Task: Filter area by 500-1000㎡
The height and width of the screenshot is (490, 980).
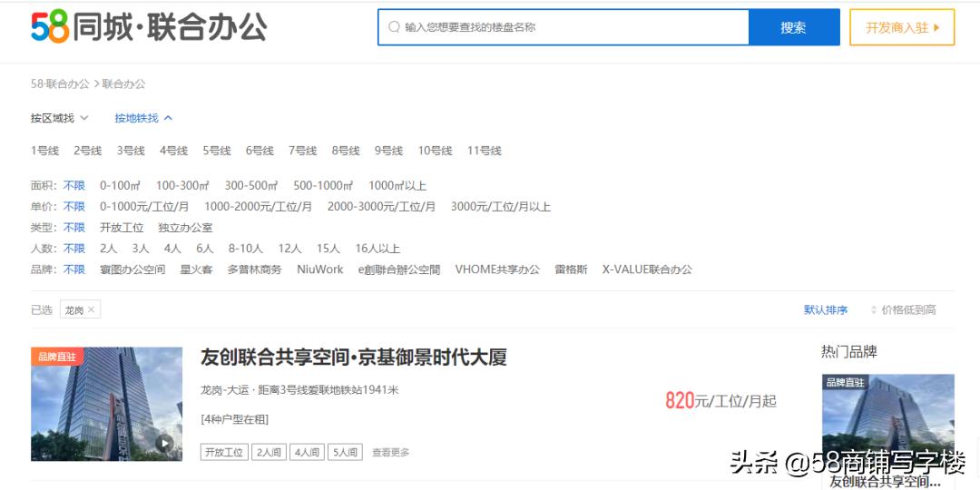Action: click(323, 186)
